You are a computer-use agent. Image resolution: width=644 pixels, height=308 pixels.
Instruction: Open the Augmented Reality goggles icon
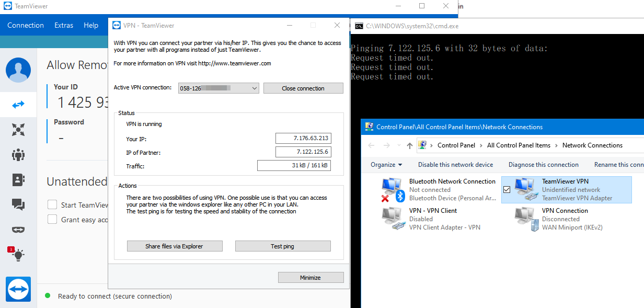[x=18, y=230]
